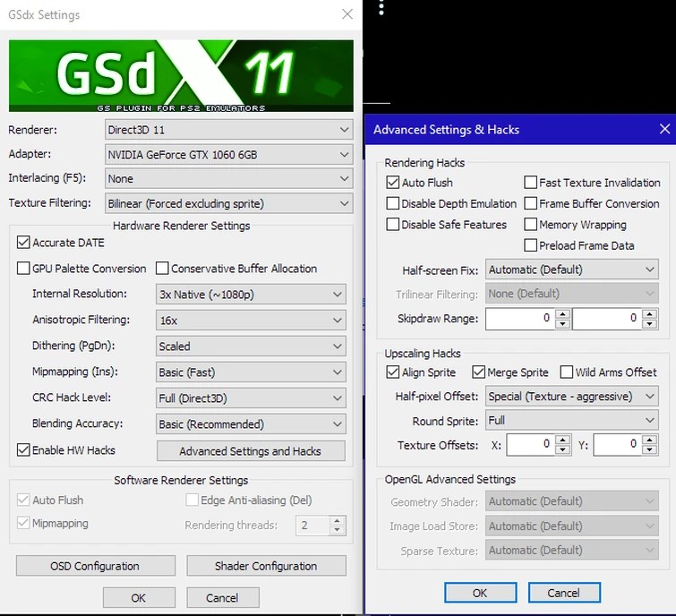
Task: Enable Frame Buffer Conversion checkbox
Action: [530, 203]
